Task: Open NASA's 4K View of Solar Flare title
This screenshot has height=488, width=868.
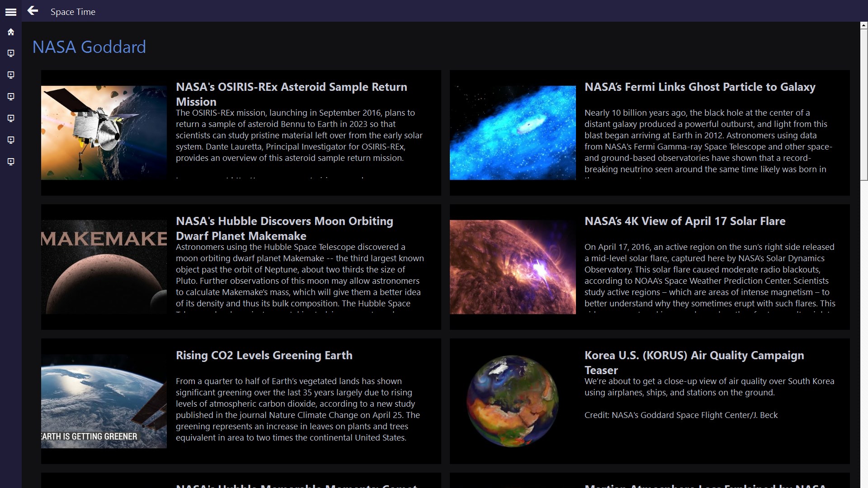Action: point(684,221)
